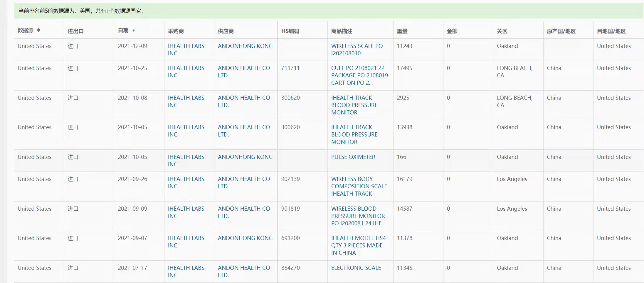Select the date cell 2021-12-09
The height and width of the screenshot is (283, 644).
pyautogui.click(x=132, y=46)
